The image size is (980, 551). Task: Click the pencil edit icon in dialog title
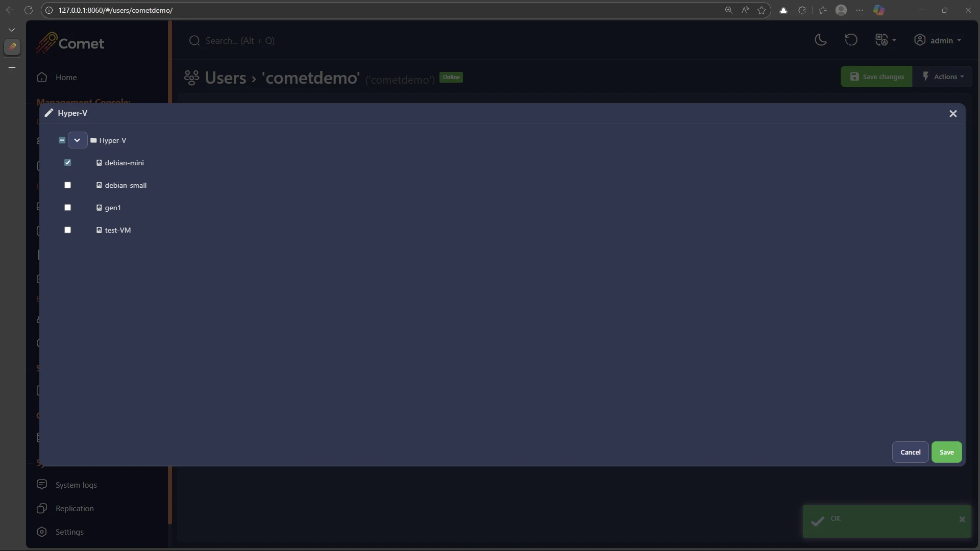[x=49, y=113]
